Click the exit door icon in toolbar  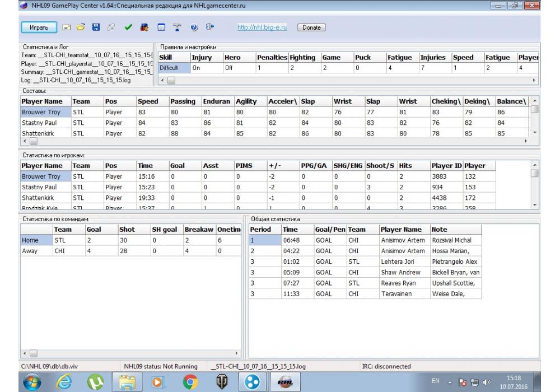(x=210, y=27)
